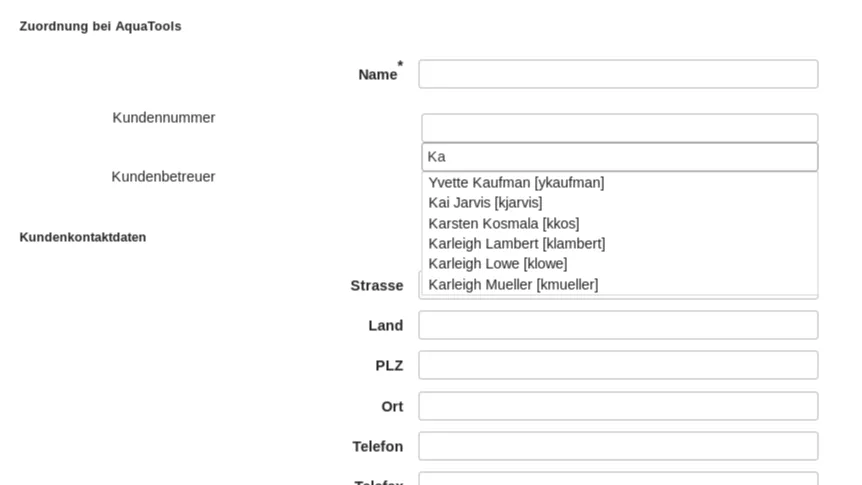The image size is (862, 485).
Task: Click the Name field label
Action: [x=377, y=74]
